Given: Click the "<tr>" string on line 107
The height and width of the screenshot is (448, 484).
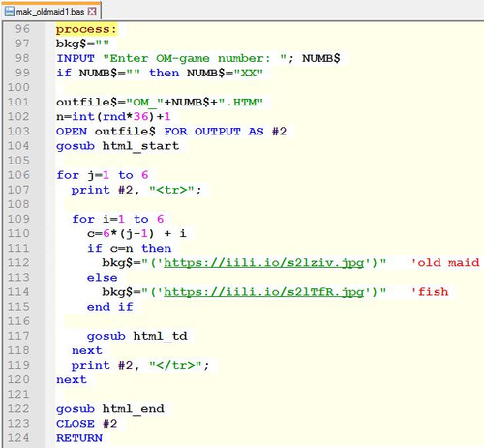Looking at the screenshot, I should coord(171,190).
